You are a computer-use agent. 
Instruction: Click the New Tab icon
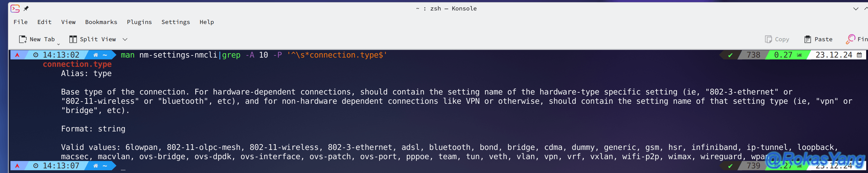23,39
